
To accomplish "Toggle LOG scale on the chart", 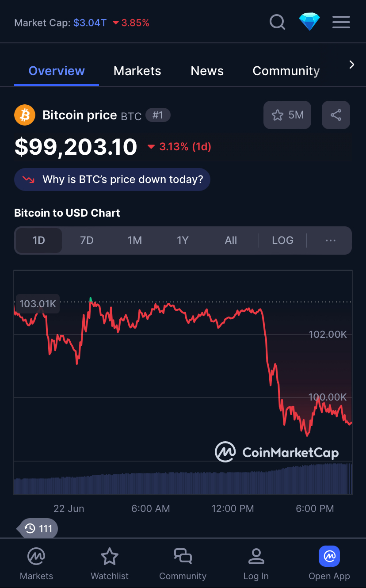I will (x=283, y=241).
